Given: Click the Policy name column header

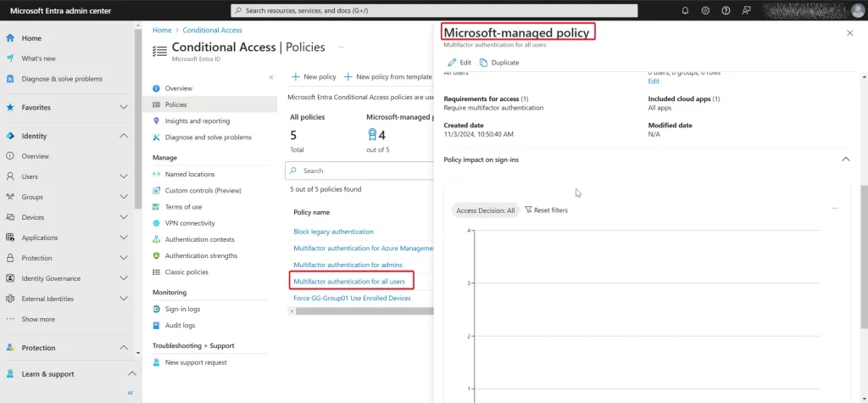Looking at the screenshot, I should pos(312,212).
